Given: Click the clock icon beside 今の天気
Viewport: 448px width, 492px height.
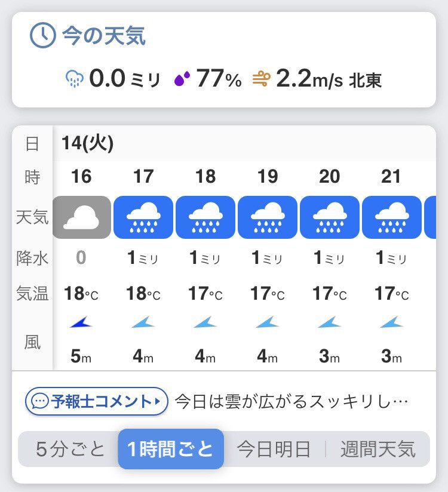Looking at the screenshot, I should click(42, 35).
